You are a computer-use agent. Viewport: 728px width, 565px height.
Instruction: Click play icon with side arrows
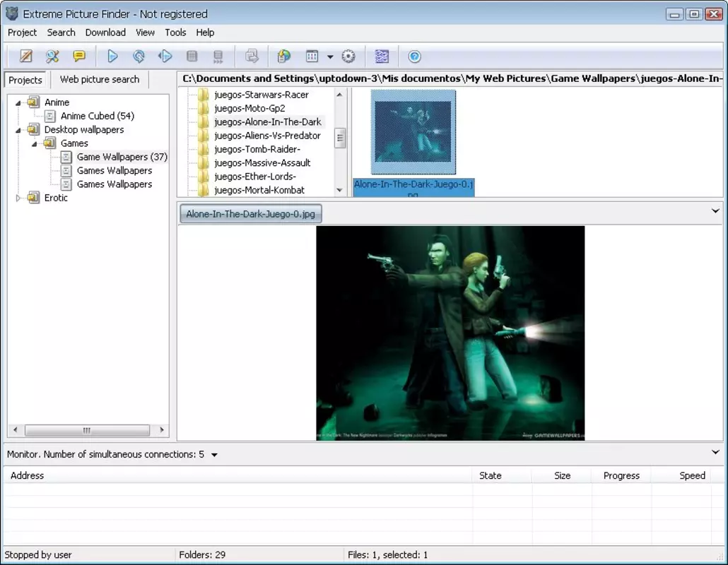click(x=165, y=56)
